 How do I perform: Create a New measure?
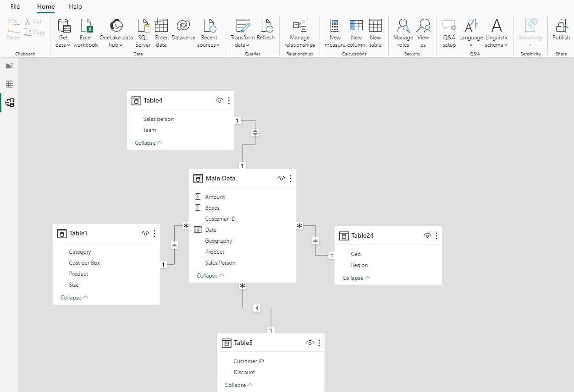(335, 33)
